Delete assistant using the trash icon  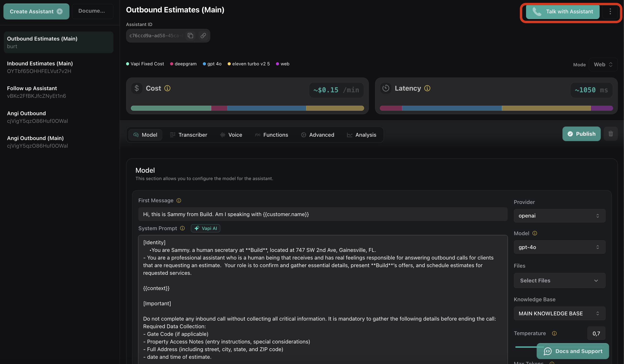point(611,134)
